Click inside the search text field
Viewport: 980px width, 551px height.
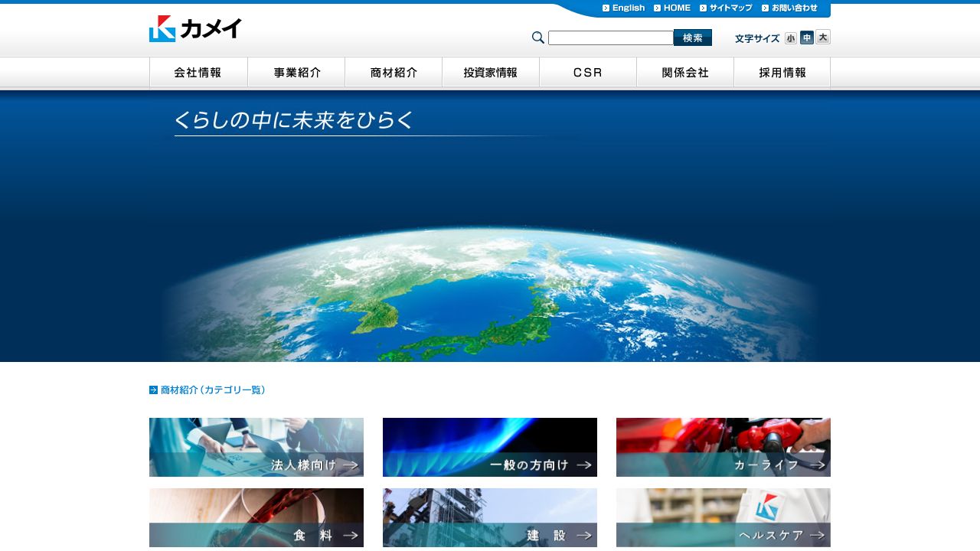[611, 37]
